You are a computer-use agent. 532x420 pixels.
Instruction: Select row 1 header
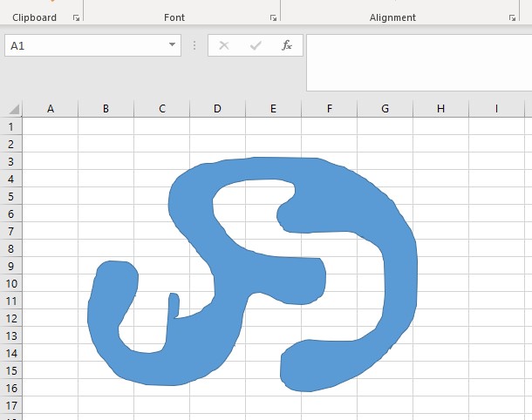click(10, 126)
